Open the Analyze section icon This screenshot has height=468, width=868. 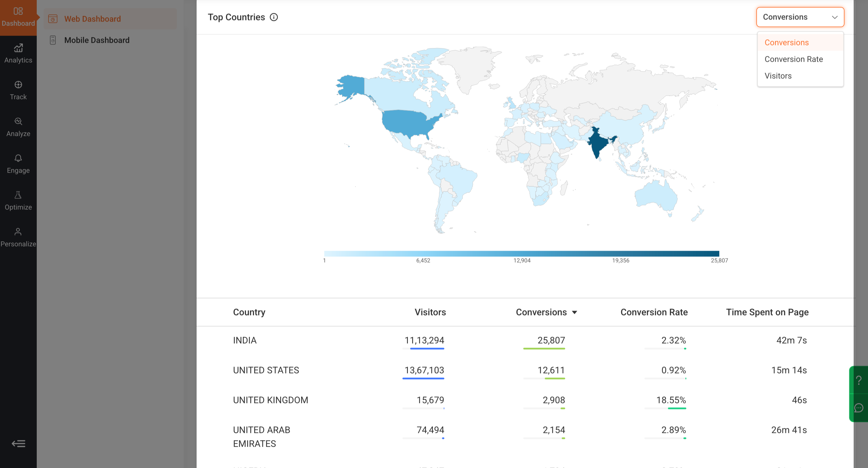(18, 122)
